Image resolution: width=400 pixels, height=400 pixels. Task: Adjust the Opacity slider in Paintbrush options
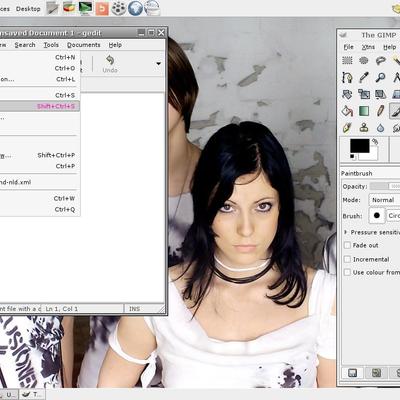[385, 186]
